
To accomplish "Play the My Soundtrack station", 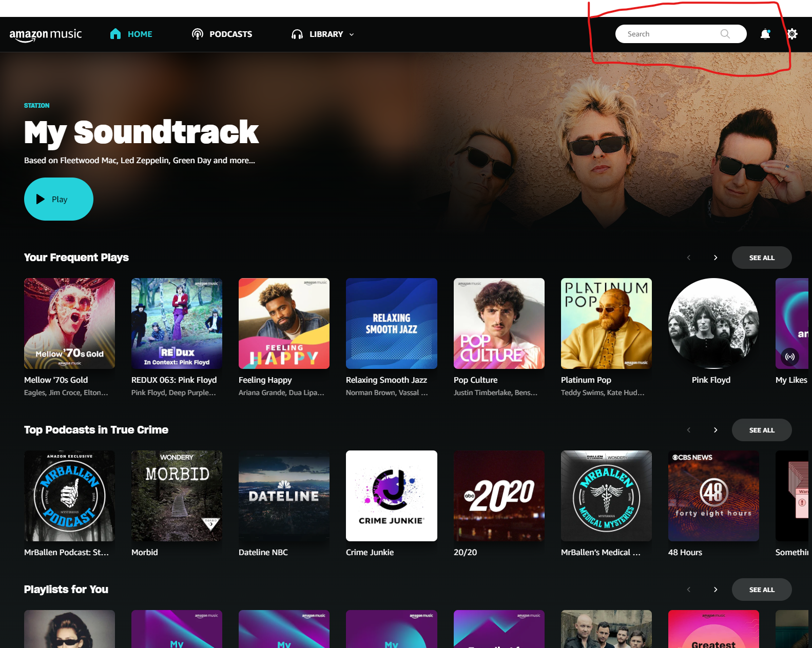I will coord(59,199).
